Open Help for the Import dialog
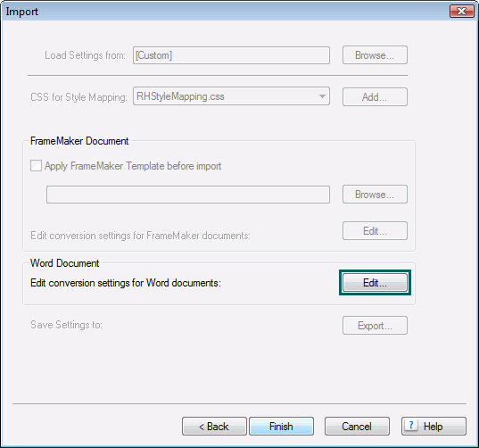Screen dimensions: 479x448 [434, 426]
